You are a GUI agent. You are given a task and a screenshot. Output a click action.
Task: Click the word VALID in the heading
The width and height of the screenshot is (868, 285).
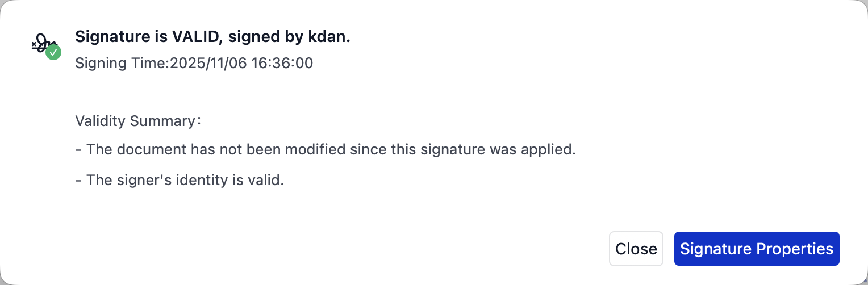(191, 37)
